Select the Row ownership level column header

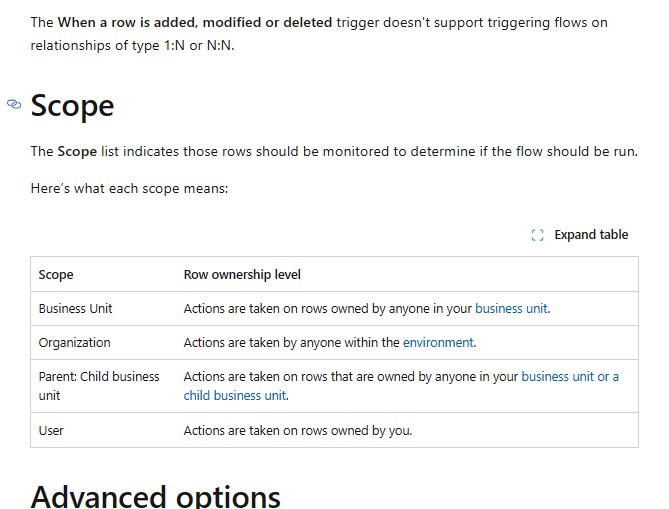click(x=242, y=274)
